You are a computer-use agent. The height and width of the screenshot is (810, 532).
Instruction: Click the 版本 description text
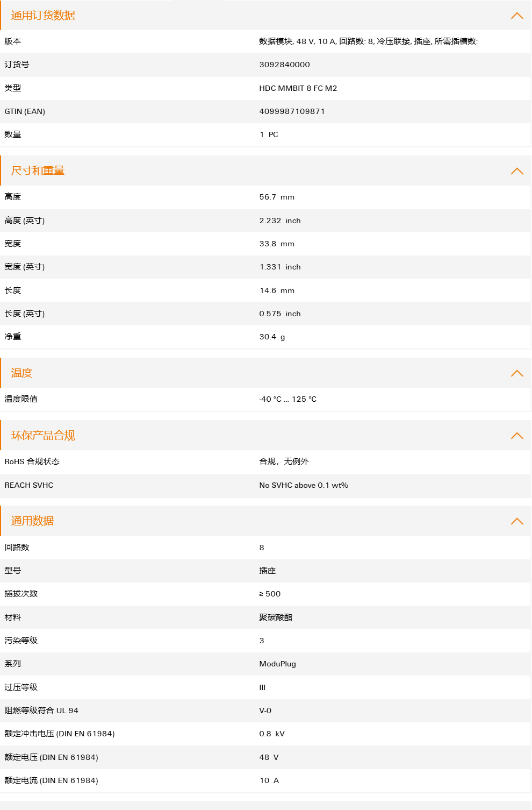(368, 41)
